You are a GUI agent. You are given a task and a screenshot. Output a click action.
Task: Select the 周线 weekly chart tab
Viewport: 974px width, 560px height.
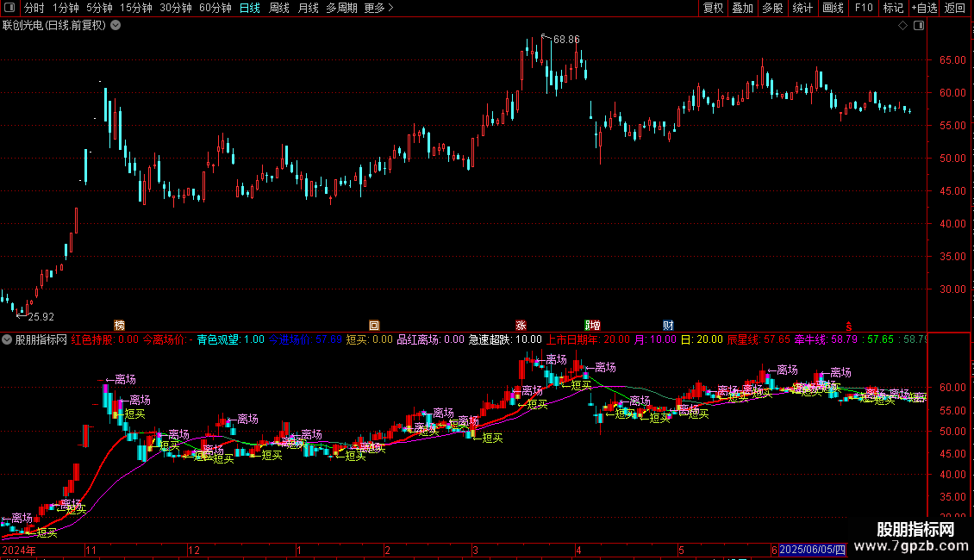(279, 8)
